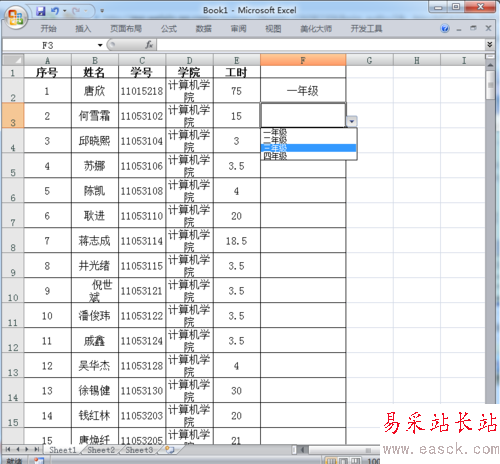Save the workbook with the floppy icon
This screenshot has height=464, width=500.
[x=41, y=11]
